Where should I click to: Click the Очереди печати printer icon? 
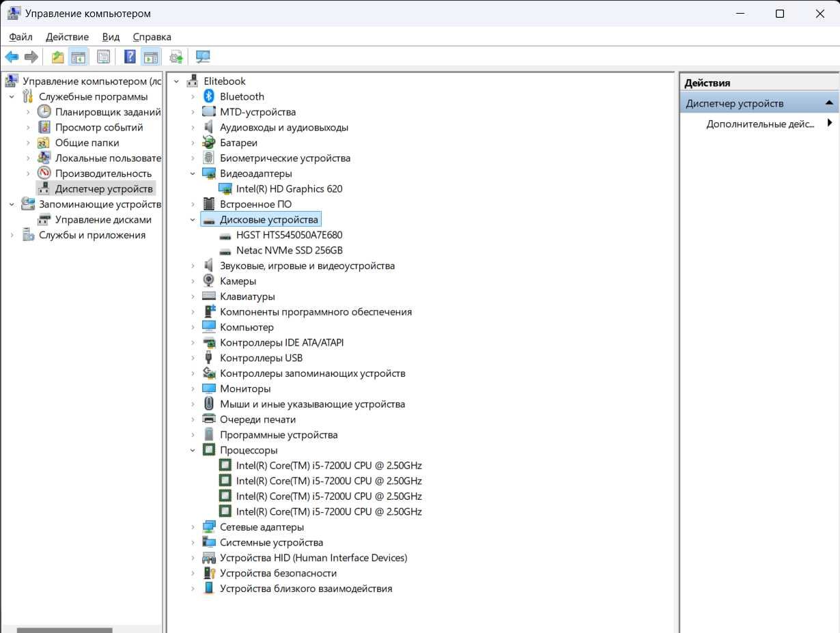pos(209,419)
